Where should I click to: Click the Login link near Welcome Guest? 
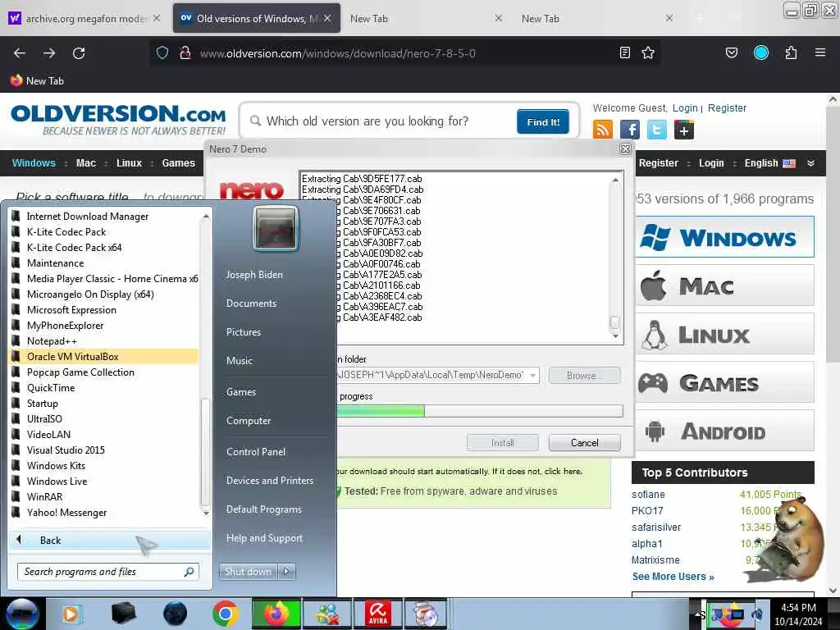(685, 107)
